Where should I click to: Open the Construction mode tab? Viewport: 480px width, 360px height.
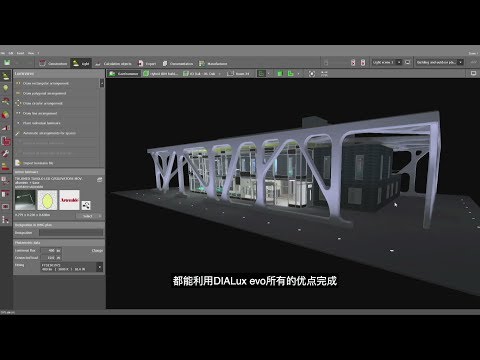(x=53, y=63)
